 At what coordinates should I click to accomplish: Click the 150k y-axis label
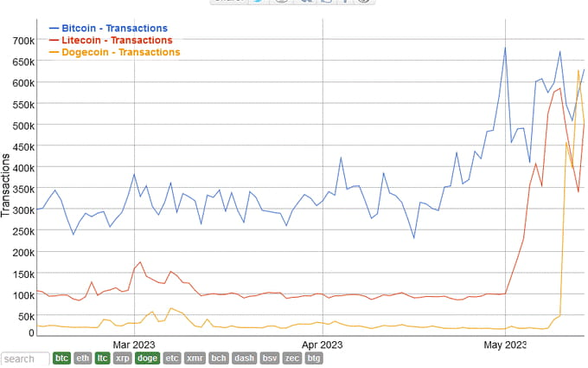pos(23,274)
